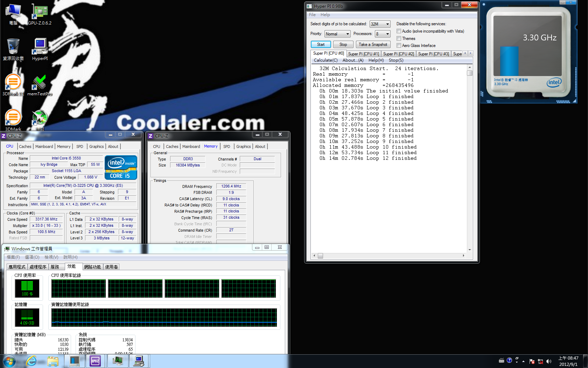Open Windows Explorer folder on taskbar

coord(53,361)
